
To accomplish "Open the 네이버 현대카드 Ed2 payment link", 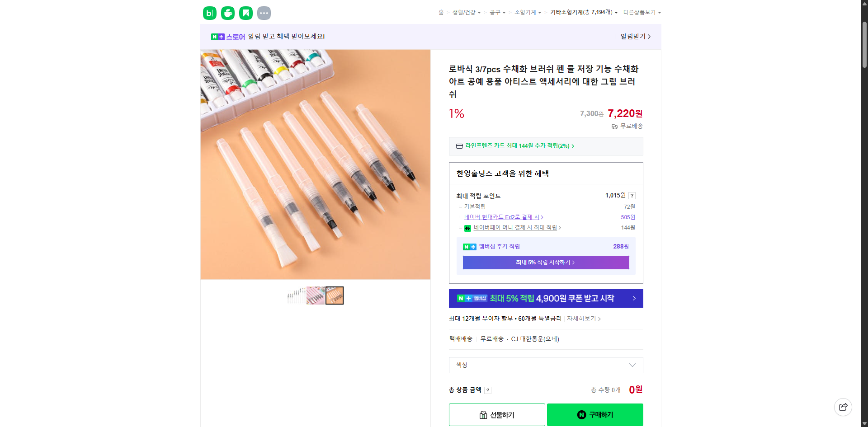I will (x=502, y=217).
